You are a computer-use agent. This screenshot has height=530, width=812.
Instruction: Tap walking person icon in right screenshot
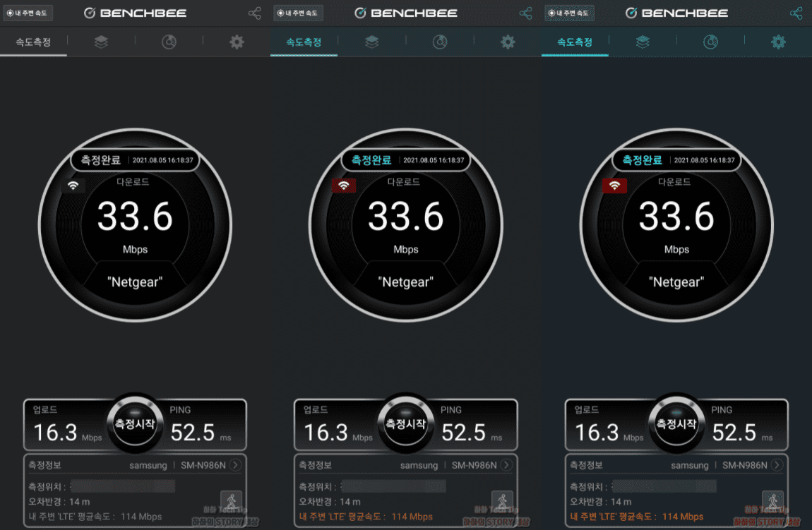click(x=773, y=502)
